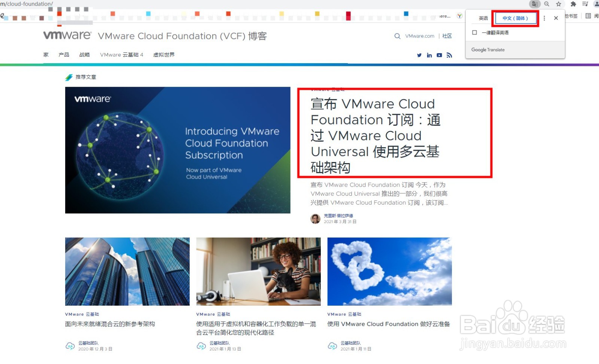Click the VMware logo in header
599x364 pixels.
point(67,35)
